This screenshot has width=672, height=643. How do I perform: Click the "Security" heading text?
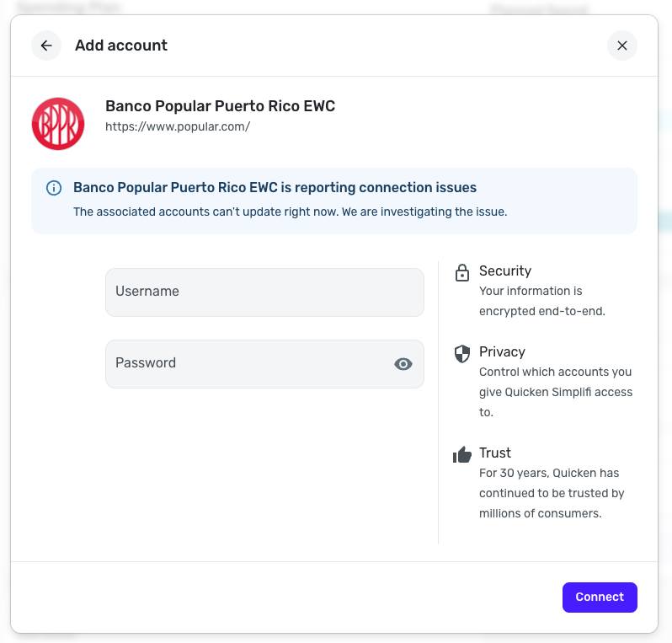(505, 271)
